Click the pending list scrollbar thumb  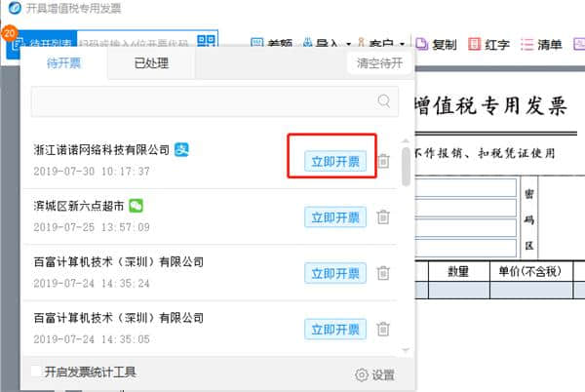[x=406, y=167]
